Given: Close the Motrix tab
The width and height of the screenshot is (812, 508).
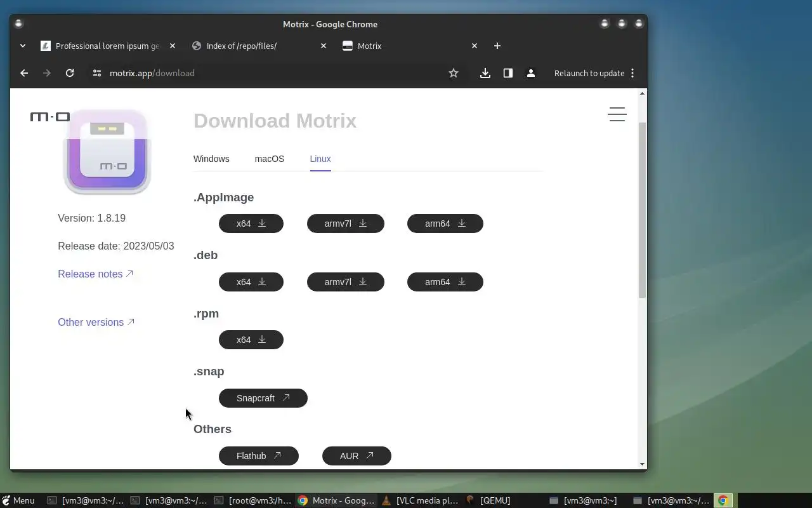Looking at the screenshot, I should click(475, 46).
